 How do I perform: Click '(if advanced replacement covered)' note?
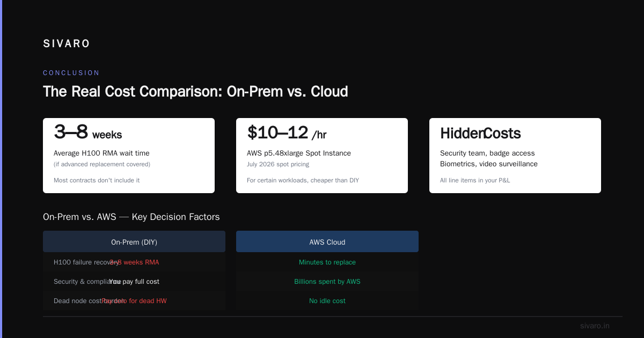102,164
